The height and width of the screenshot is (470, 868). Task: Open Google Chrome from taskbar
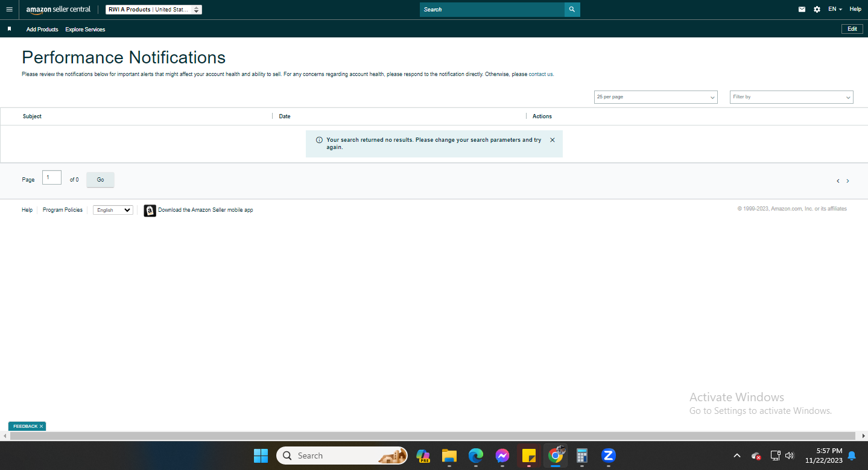click(x=556, y=456)
